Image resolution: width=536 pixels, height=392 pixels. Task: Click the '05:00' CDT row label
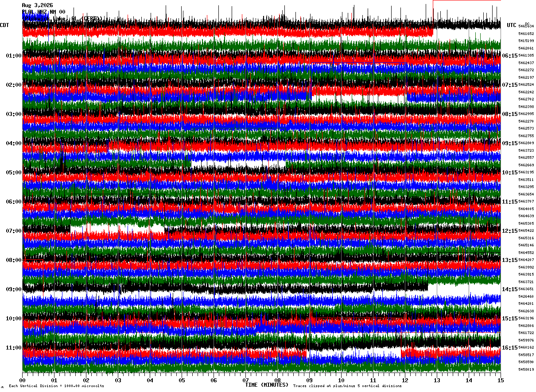click(14, 173)
